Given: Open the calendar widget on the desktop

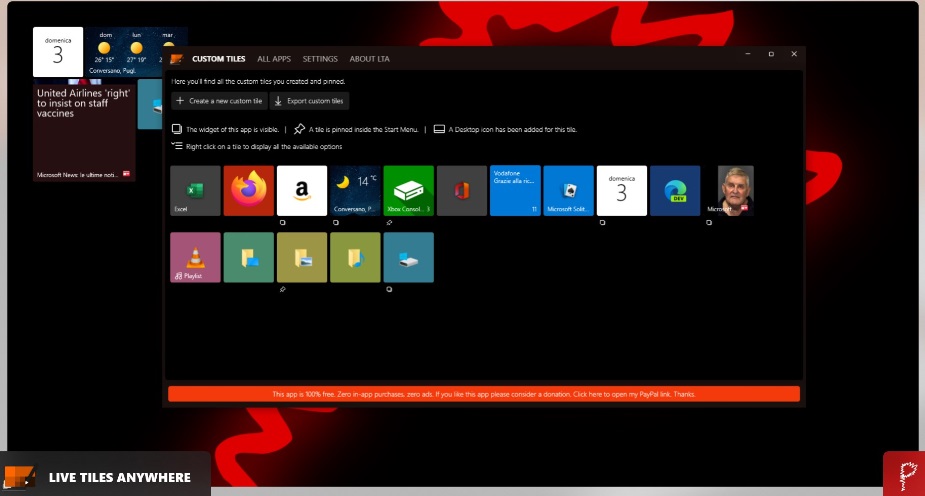Looking at the screenshot, I should coord(58,52).
